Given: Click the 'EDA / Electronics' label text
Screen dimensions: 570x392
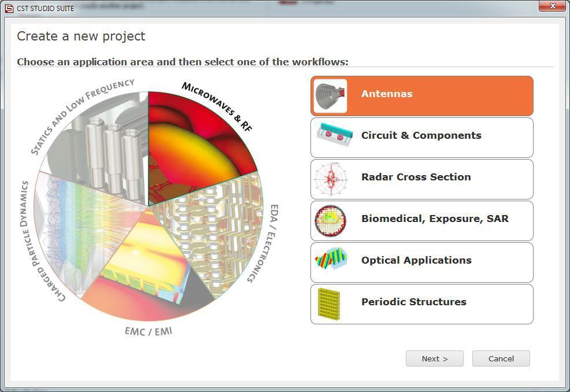Looking at the screenshot, I should coord(263,243).
